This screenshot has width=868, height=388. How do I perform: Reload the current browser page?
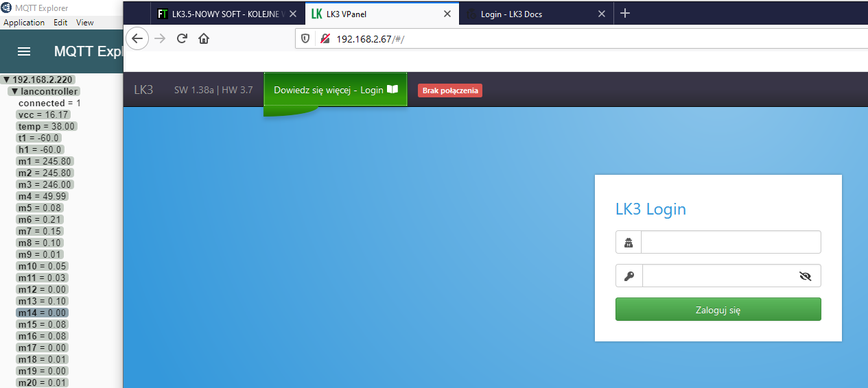coord(182,38)
